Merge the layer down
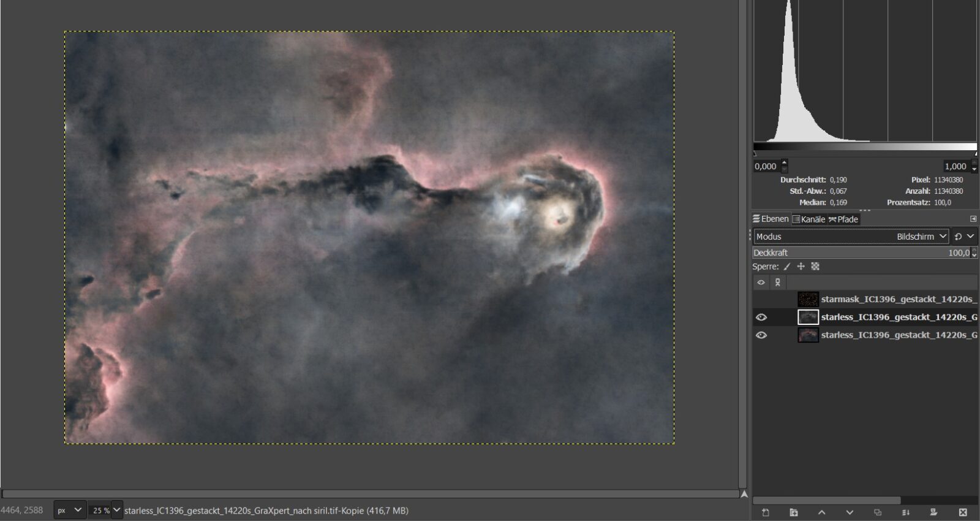This screenshot has height=521, width=980. click(906, 512)
